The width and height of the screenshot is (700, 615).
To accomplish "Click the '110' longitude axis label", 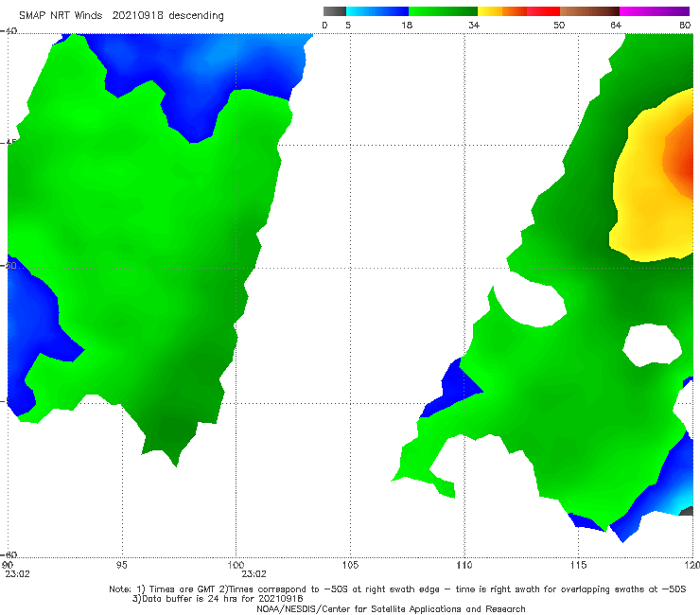I will [x=464, y=565].
